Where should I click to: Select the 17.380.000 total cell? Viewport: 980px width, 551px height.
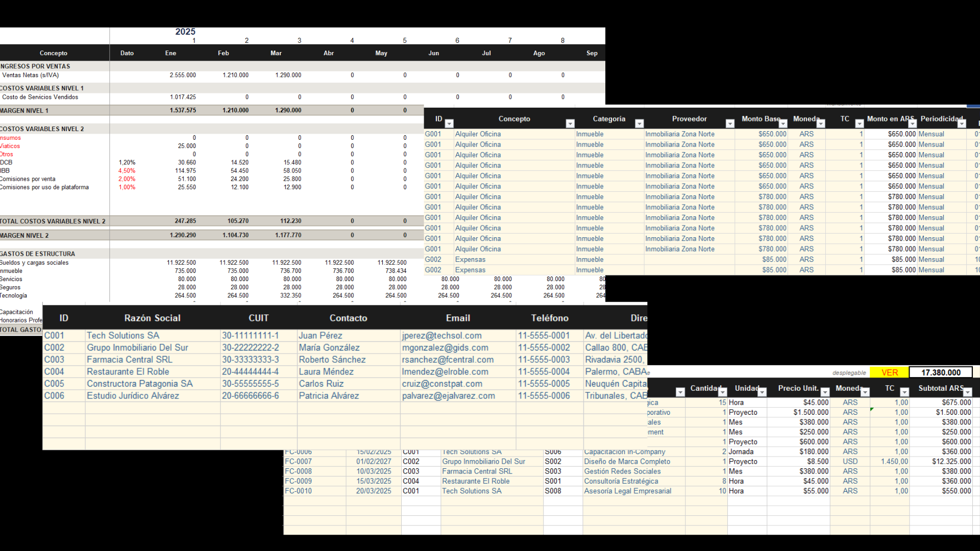pyautogui.click(x=940, y=372)
